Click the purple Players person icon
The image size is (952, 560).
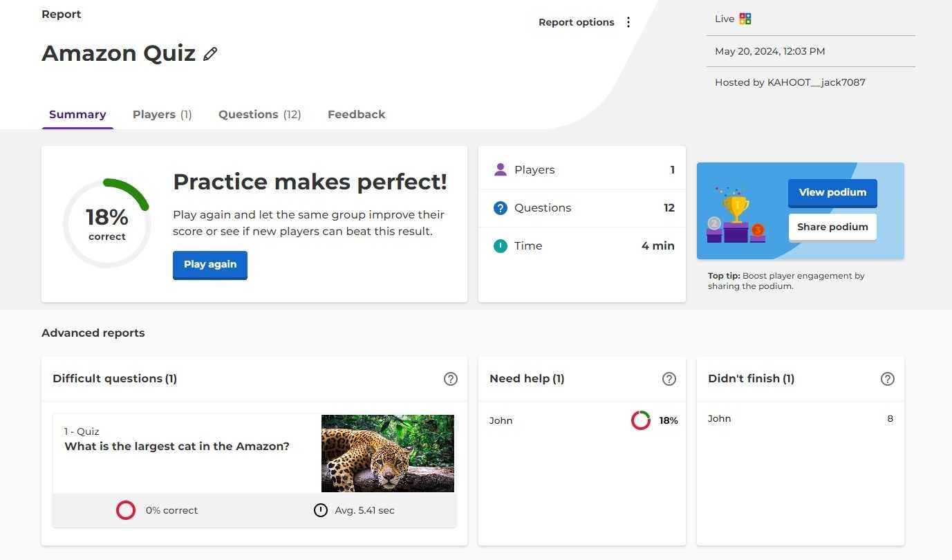coord(501,169)
